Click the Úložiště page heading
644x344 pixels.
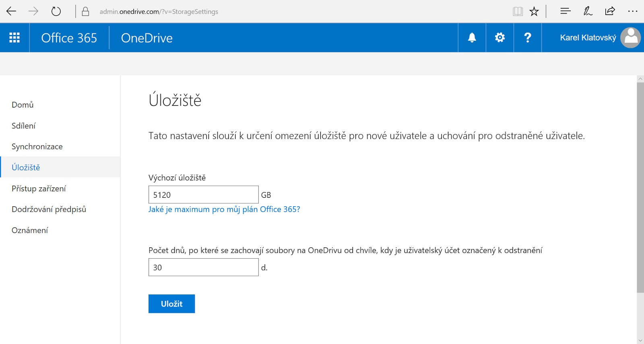point(175,99)
